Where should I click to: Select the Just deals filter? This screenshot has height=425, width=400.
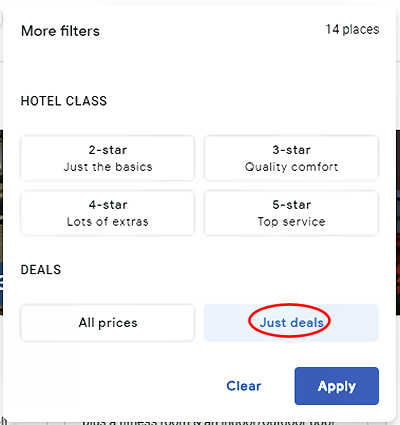pyautogui.click(x=291, y=323)
